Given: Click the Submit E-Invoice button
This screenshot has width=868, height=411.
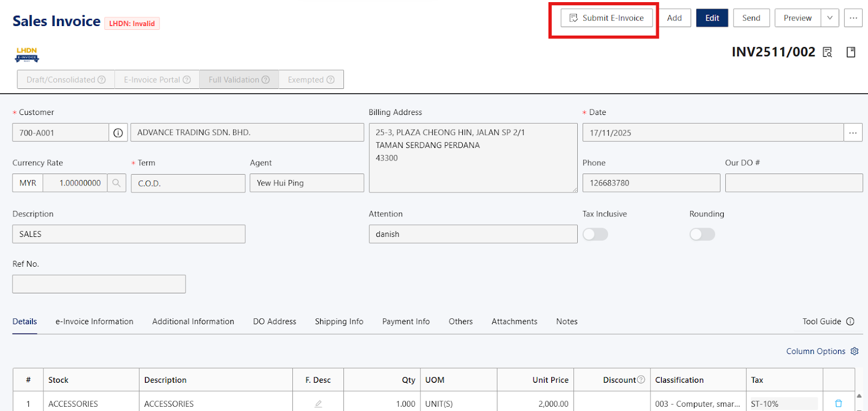Looking at the screenshot, I should coord(607,18).
